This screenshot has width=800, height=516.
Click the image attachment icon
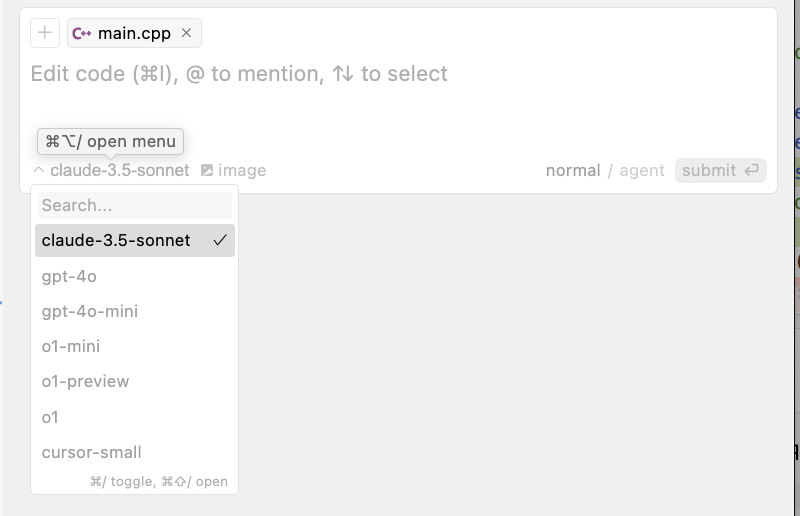pos(207,170)
